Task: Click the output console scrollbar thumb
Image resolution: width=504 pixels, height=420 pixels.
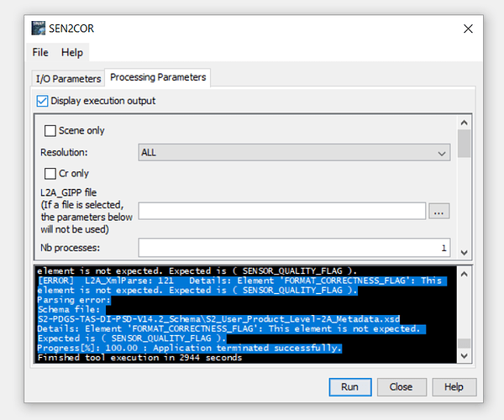Action: click(464, 344)
